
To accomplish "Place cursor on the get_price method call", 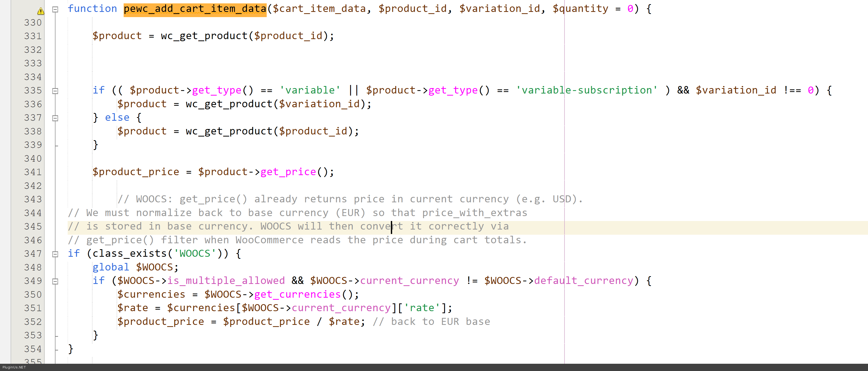I will point(288,172).
